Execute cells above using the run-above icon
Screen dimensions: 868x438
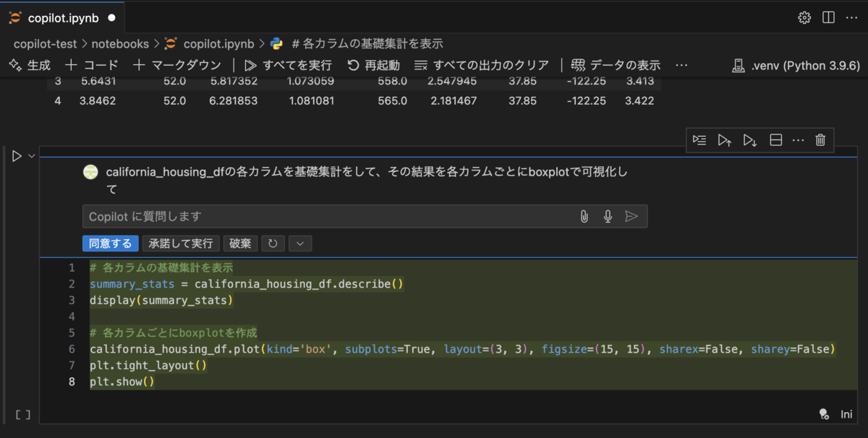pos(724,140)
